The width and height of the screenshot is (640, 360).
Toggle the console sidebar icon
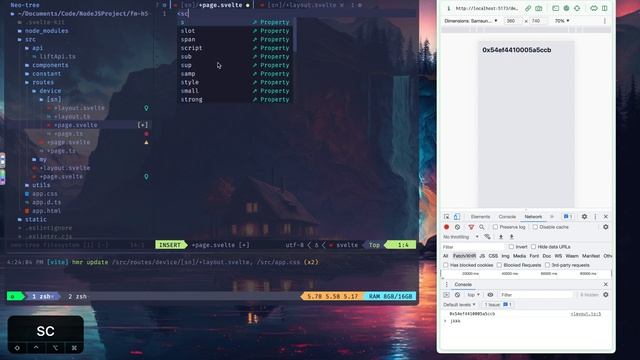coord(447,295)
